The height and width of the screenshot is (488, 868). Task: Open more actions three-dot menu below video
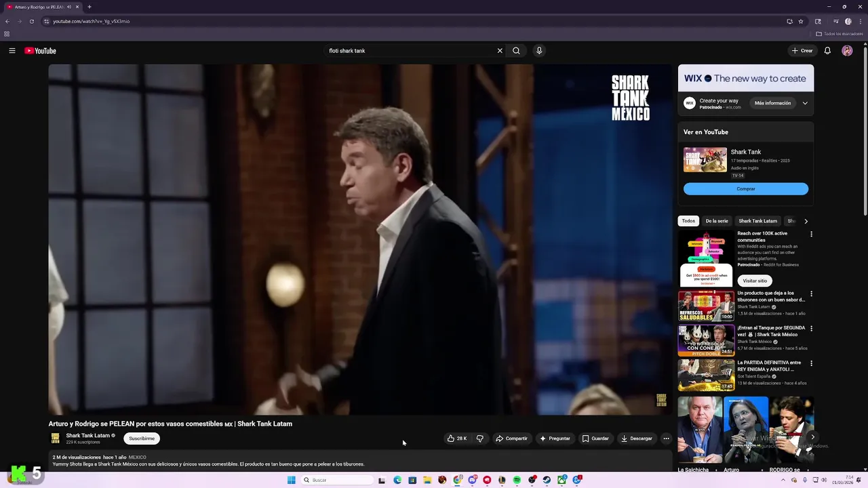click(x=666, y=439)
